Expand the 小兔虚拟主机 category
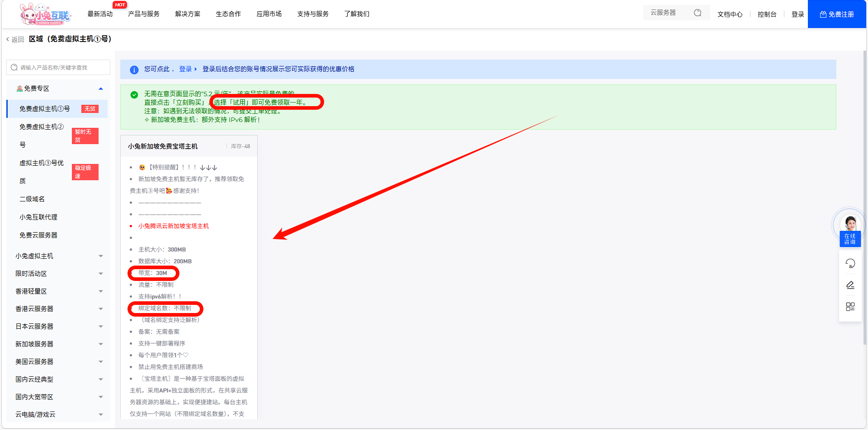 click(101, 256)
